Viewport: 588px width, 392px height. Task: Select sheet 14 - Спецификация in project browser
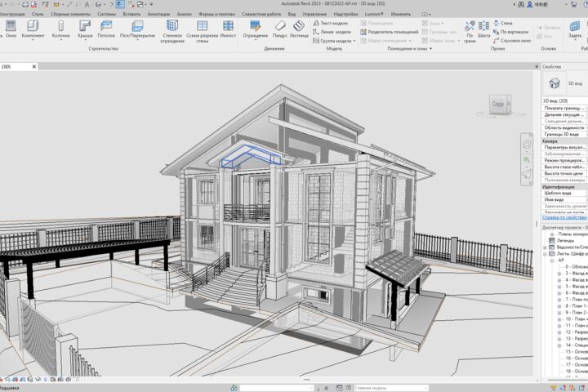coord(577,345)
